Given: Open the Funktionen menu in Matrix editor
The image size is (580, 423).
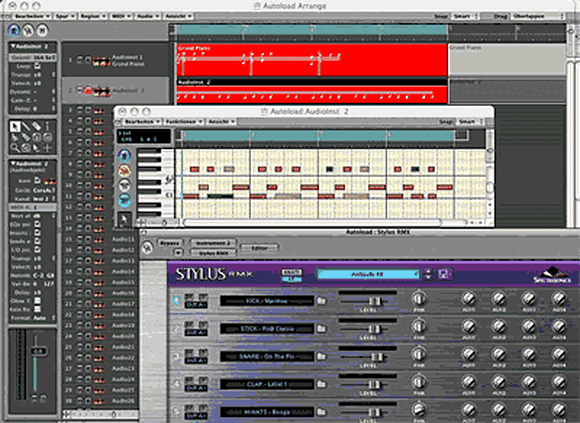Looking at the screenshot, I should pyautogui.click(x=184, y=121).
